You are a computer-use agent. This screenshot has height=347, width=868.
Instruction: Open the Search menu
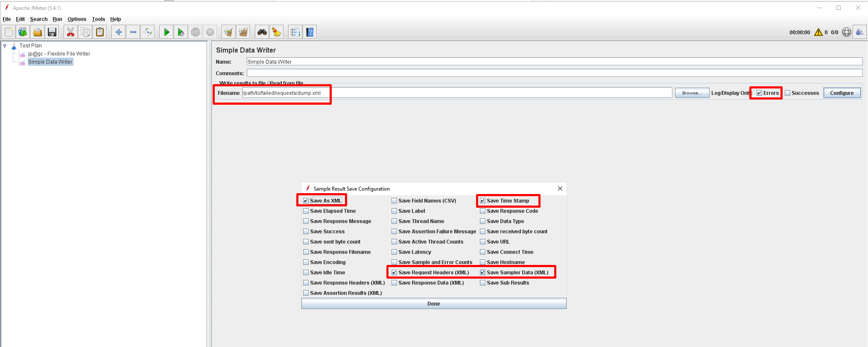[x=39, y=19]
